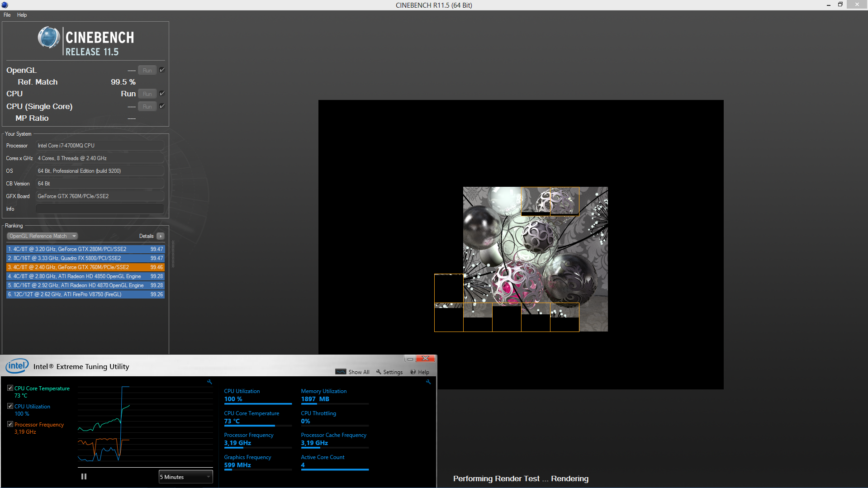
Task: Click the Help question mark icon
Action: (x=413, y=372)
